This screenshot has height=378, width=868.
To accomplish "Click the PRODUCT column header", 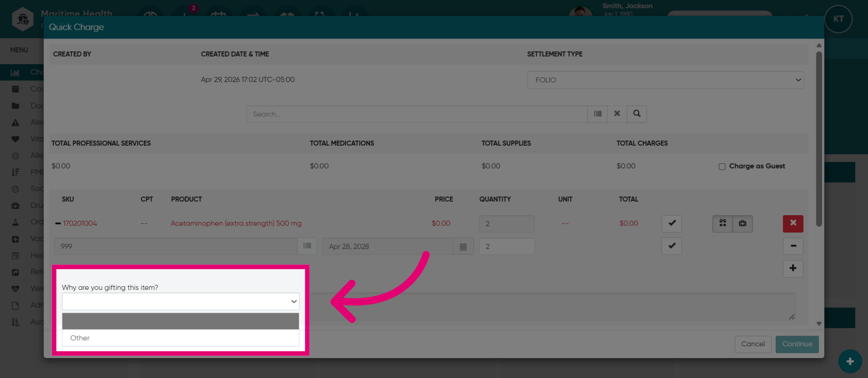I will click(186, 199).
